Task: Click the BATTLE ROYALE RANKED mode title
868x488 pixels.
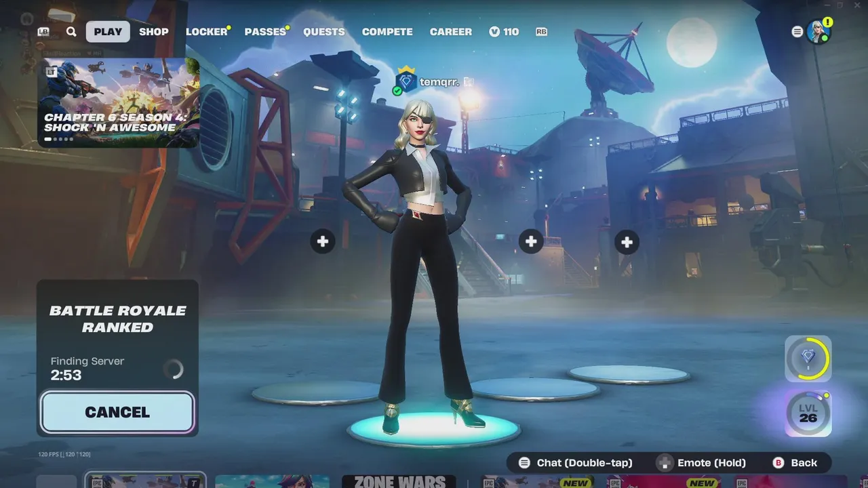Action: (118, 319)
